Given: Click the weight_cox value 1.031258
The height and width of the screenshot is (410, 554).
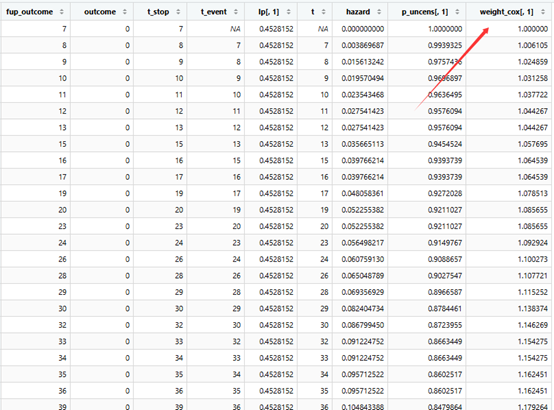Looking at the screenshot, I should (533, 78).
